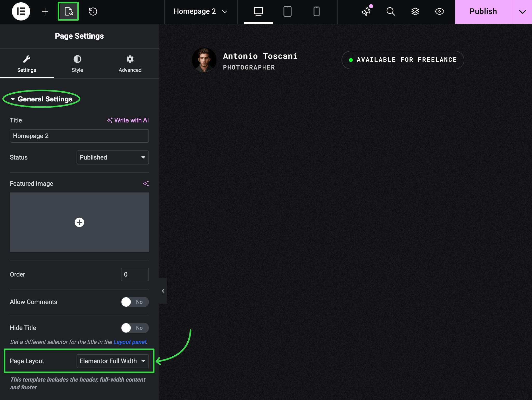Expand the Publish options arrow
Viewport: 532px width, 400px height.
[x=522, y=12]
